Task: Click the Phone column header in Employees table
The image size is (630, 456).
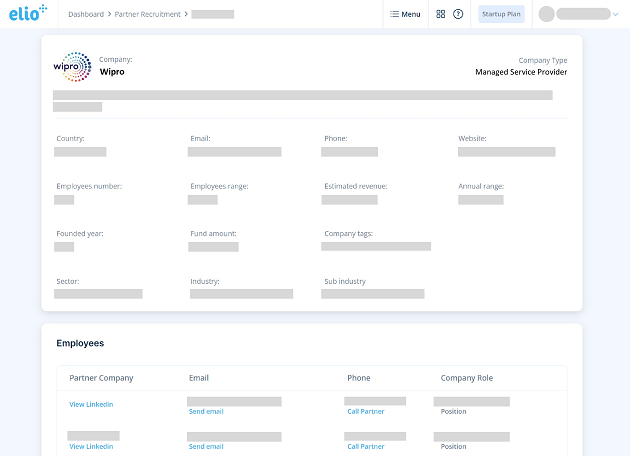Action: point(359,378)
